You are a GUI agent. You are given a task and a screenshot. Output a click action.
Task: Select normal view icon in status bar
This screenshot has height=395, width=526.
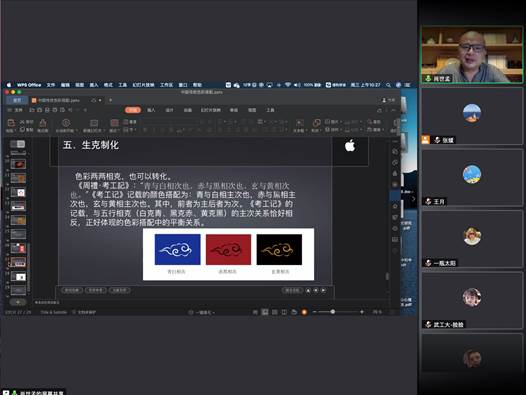pos(265,312)
